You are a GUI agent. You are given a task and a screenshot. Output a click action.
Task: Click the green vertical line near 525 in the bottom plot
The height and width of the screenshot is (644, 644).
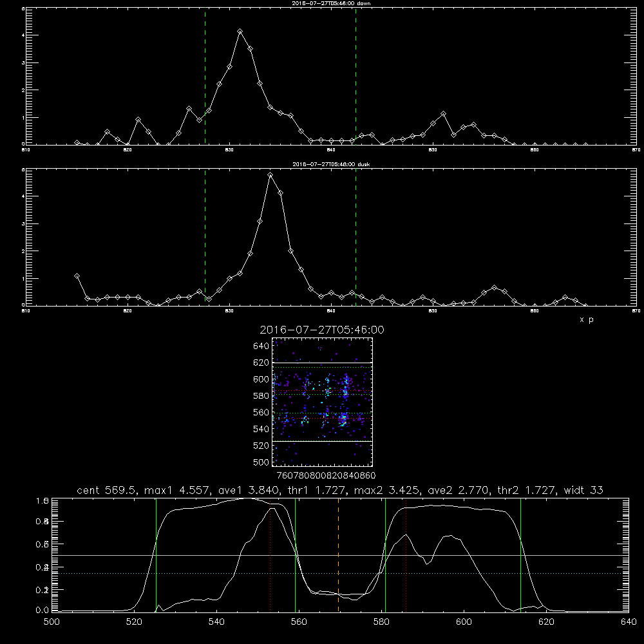point(156,554)
